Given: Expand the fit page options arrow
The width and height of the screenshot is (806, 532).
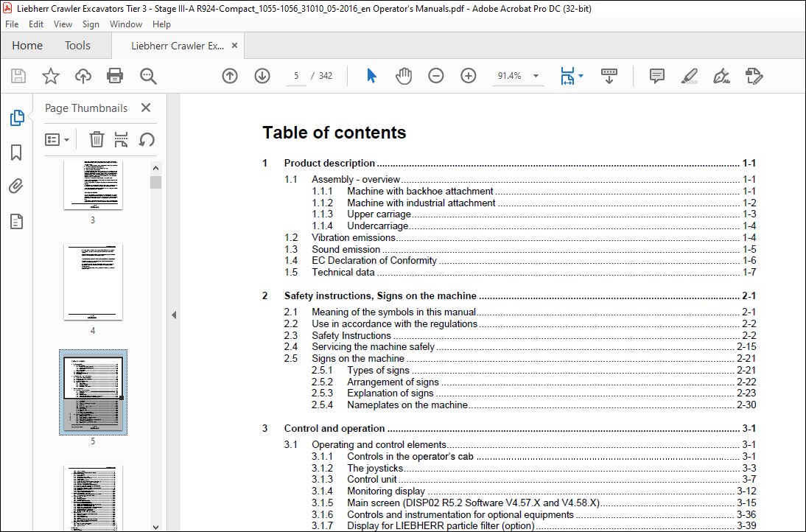Looking at the screenshot, I should pyautogui.click(x=581, y=76).
